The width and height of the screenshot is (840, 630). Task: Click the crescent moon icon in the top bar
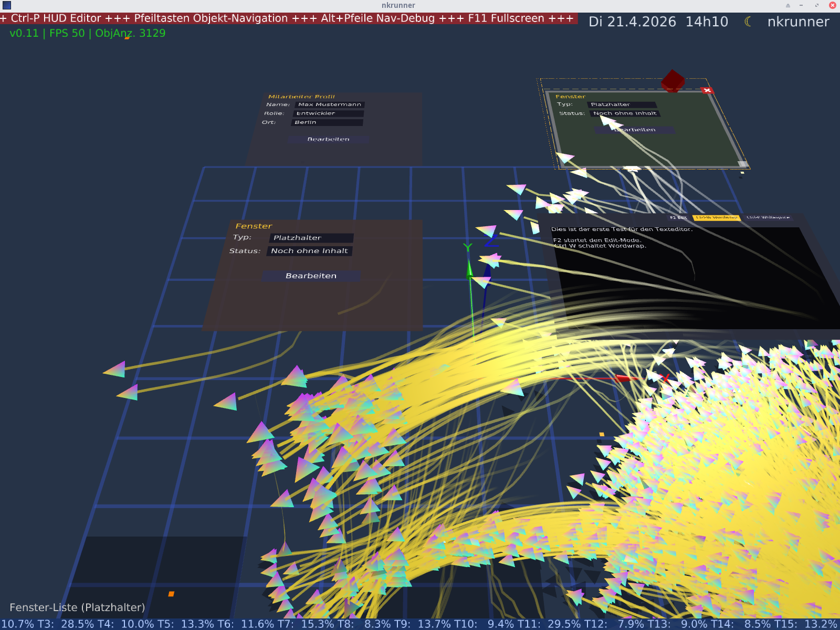[x=748, y=22]
